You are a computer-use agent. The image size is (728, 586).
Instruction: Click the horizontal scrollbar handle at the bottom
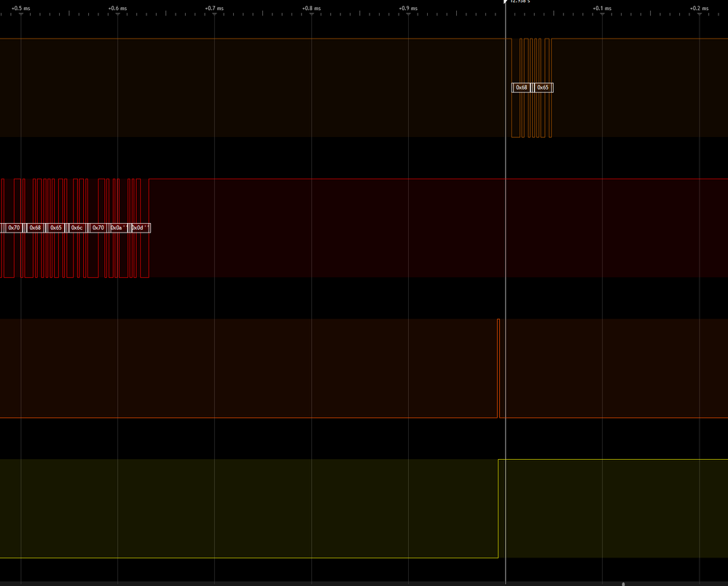pyautogui.click(x=623, y=582)
